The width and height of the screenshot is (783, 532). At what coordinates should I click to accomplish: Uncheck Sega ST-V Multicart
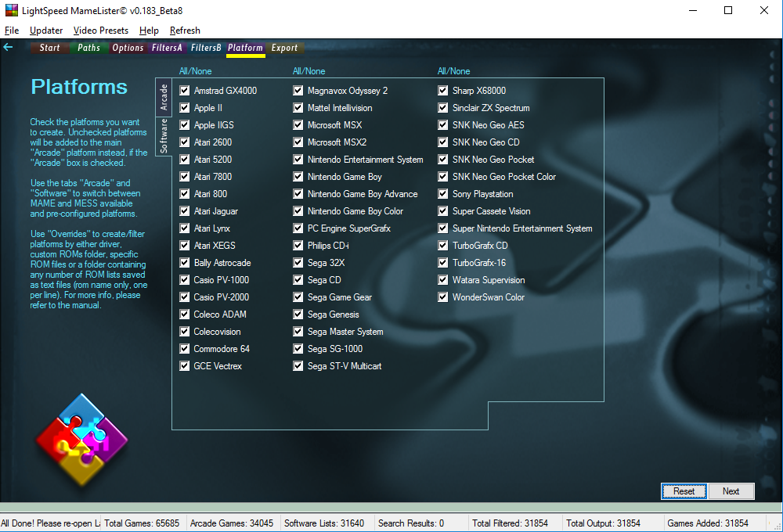(x=298, y=366)
